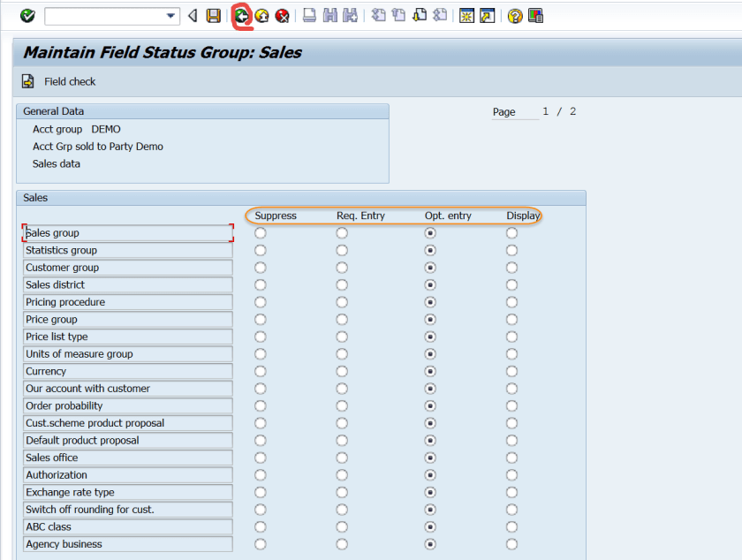Click the Acct group DEMO value
742x560 pixels.
point(106,129)
